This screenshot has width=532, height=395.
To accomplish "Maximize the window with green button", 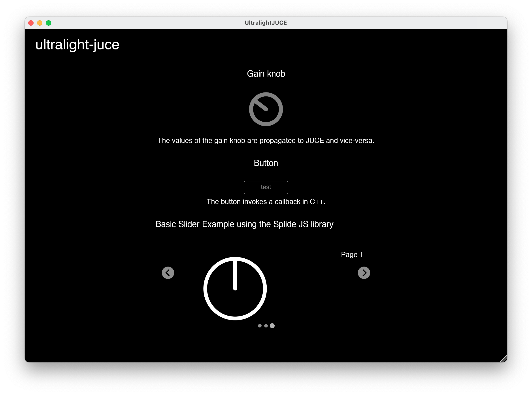I will (x=49, y=23).
